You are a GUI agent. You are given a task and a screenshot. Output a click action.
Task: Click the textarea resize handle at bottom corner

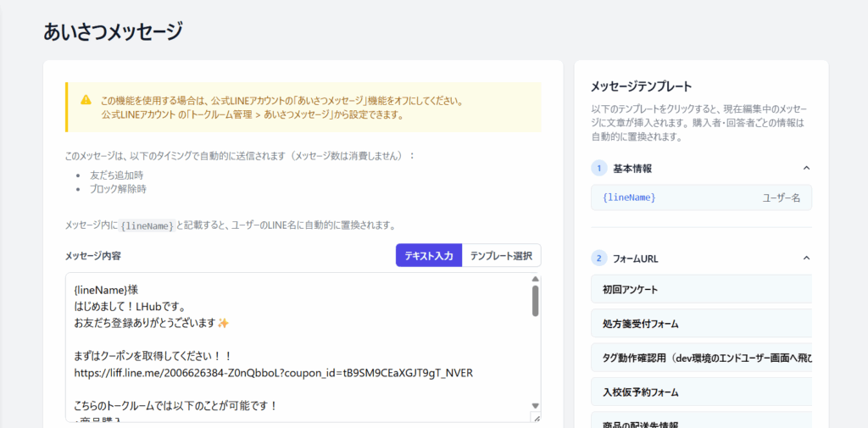(535, 417)
